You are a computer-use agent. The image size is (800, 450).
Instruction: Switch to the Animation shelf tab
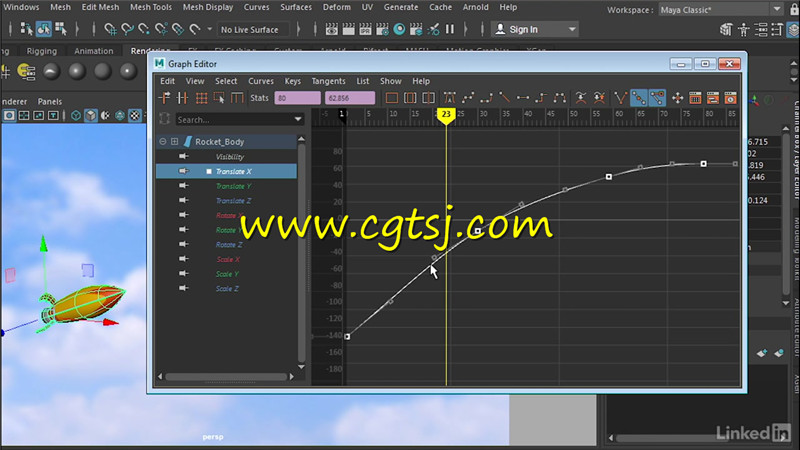click(x=93, y=51)
